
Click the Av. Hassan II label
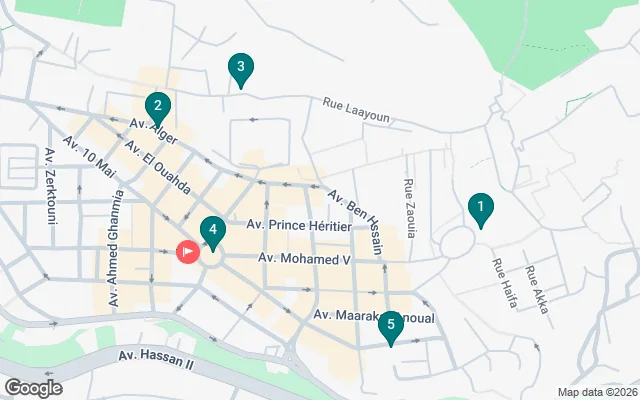pyautogui.click(x=156, y=359)
